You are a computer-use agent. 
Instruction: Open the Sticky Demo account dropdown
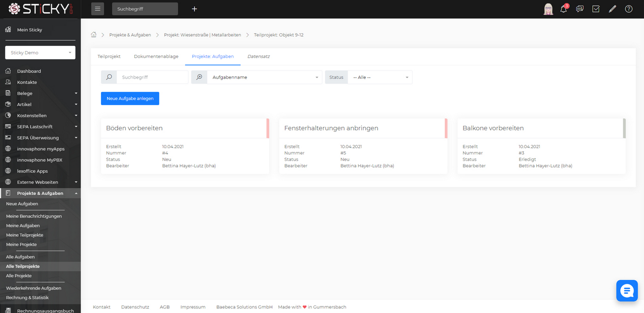[x=40, y=52]
